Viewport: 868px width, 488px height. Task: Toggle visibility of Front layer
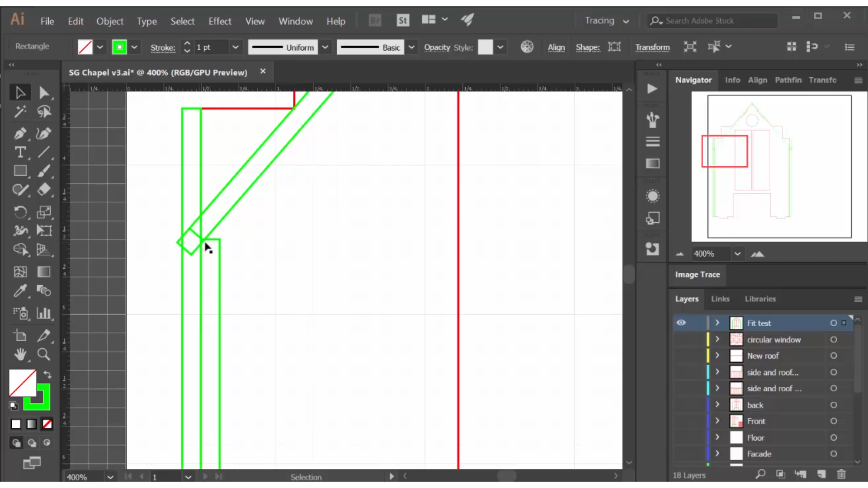click(681, 421)
